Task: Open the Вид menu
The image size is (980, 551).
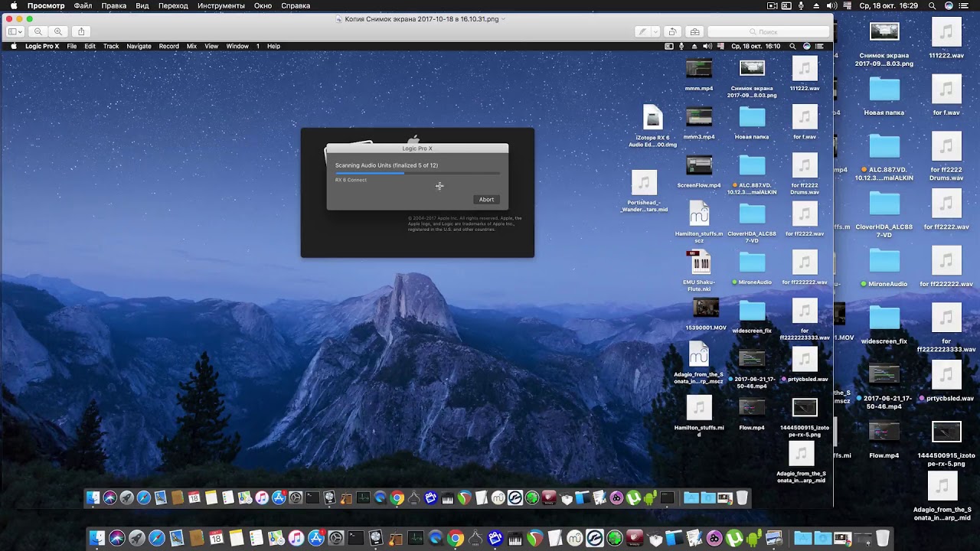Action: pos(142,5)
